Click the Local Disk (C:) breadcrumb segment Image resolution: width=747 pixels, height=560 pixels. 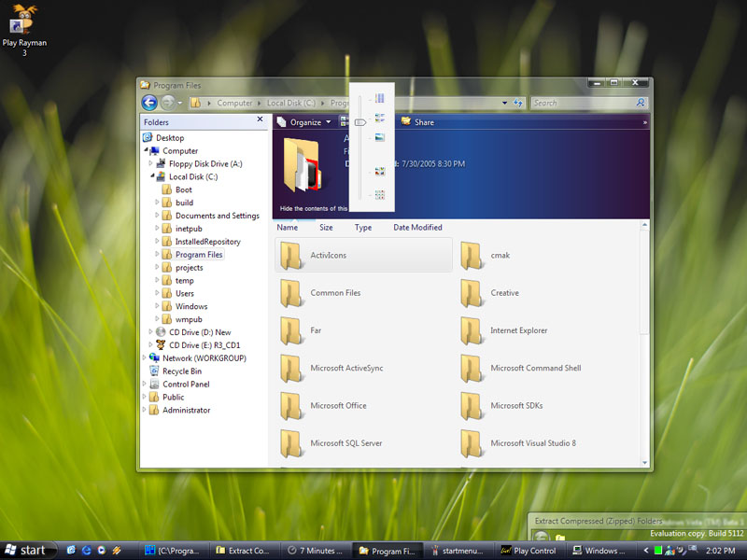(291, 103)
